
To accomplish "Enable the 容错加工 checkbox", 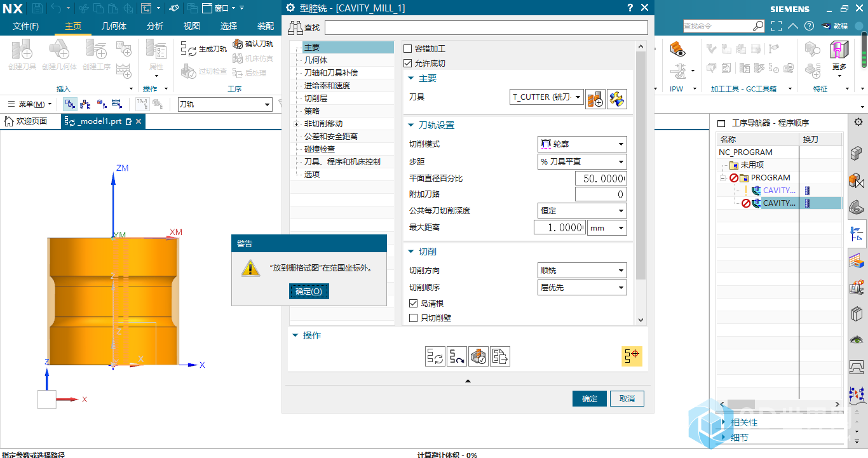I will click(x=408, y=49).
